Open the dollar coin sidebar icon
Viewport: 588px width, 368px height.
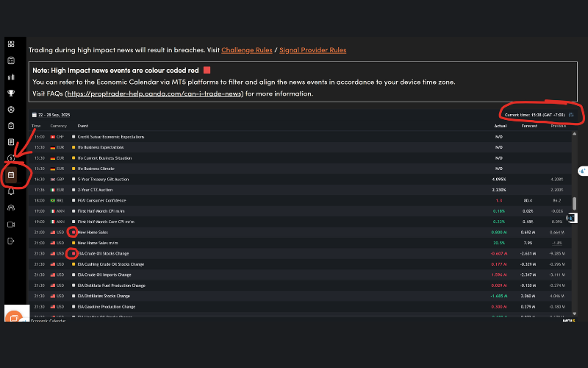tap(11, 158)
